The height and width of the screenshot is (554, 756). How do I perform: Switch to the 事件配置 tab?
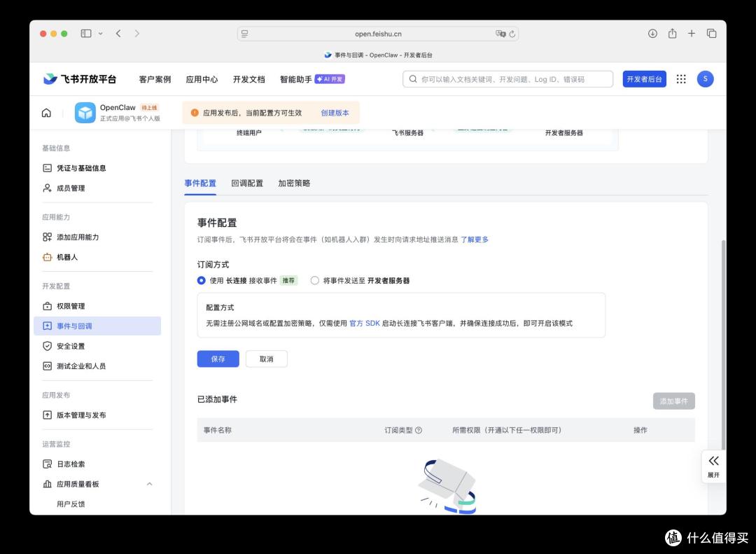tap(200, 183)
